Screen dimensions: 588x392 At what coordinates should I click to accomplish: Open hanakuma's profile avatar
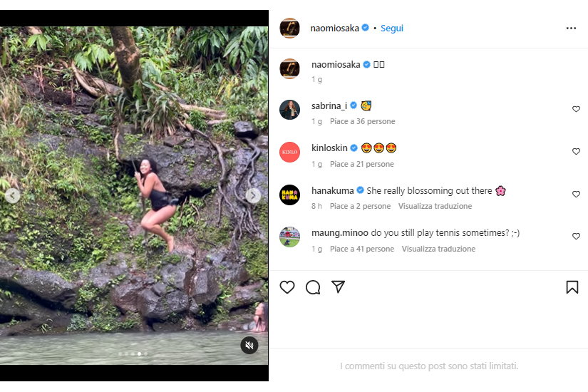(x=289, y=195)
